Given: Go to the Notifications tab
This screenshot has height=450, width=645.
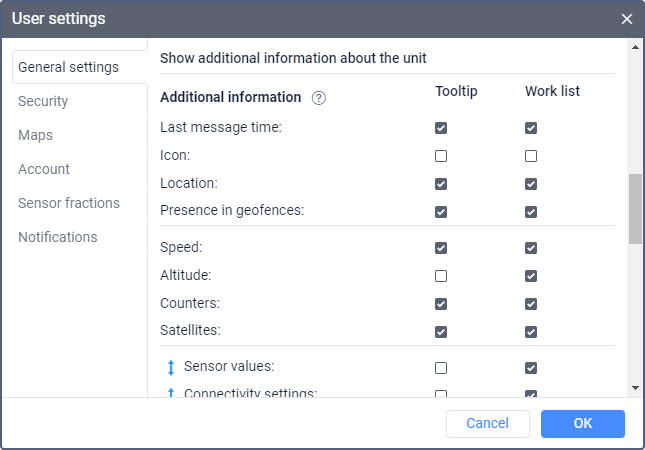Looking at the screenshot, I should tap(58, 237).
